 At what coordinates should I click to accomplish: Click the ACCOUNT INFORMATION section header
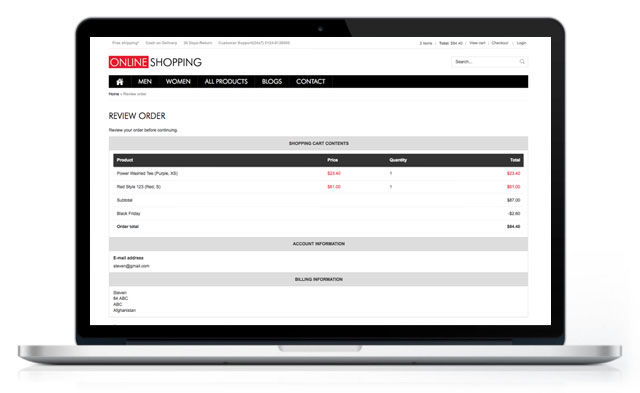(318, 244)
